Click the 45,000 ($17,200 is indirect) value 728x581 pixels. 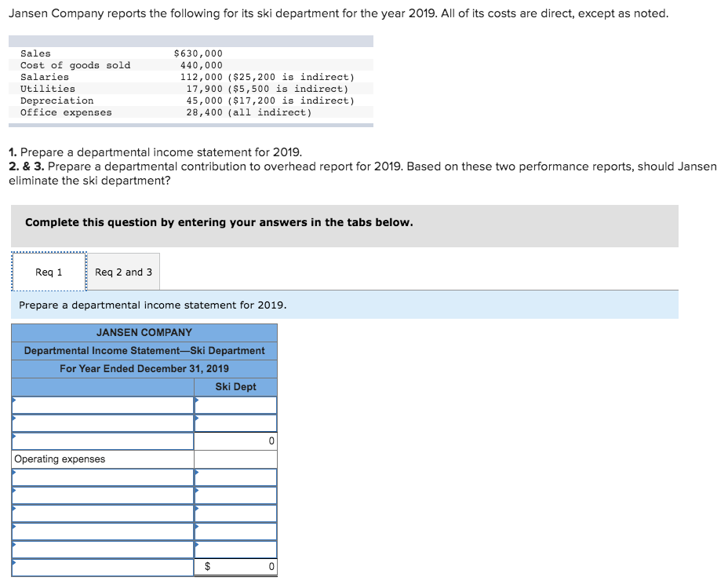click(x=271, y=100)
